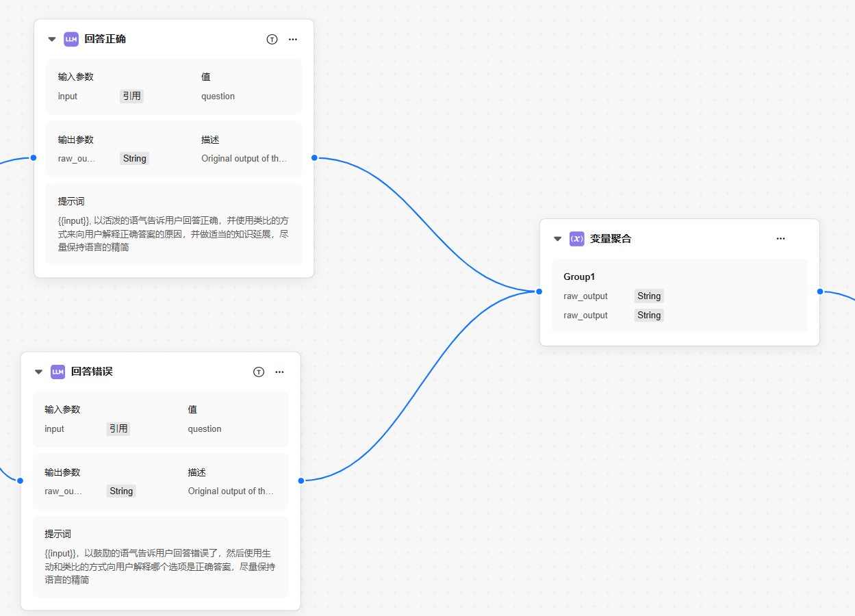Screen dimensions: 855x616
Task: Click the output port of 回答正确 node
Action: [314, 158]
